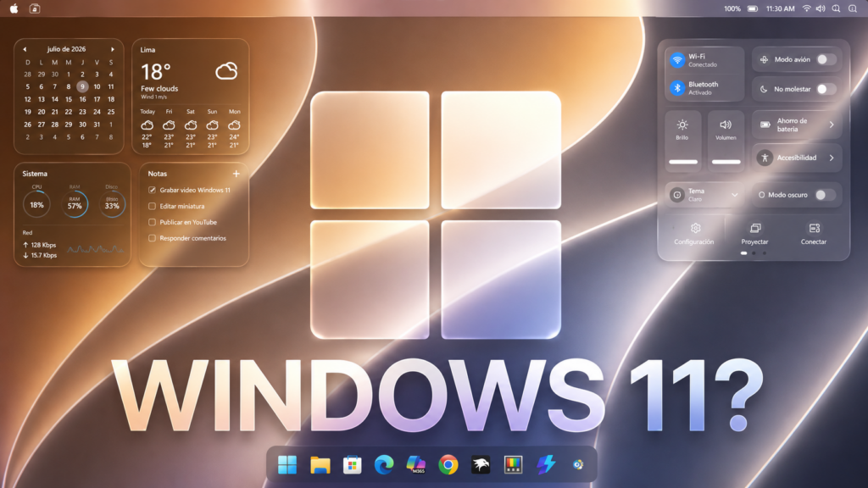Select day 31 in the July calendar
This screenshot has width=868, height=488.
click(x=97, y=125)
